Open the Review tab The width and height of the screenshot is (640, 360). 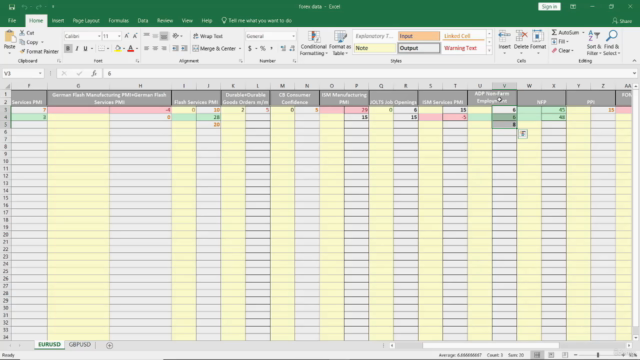pos(165,20)
